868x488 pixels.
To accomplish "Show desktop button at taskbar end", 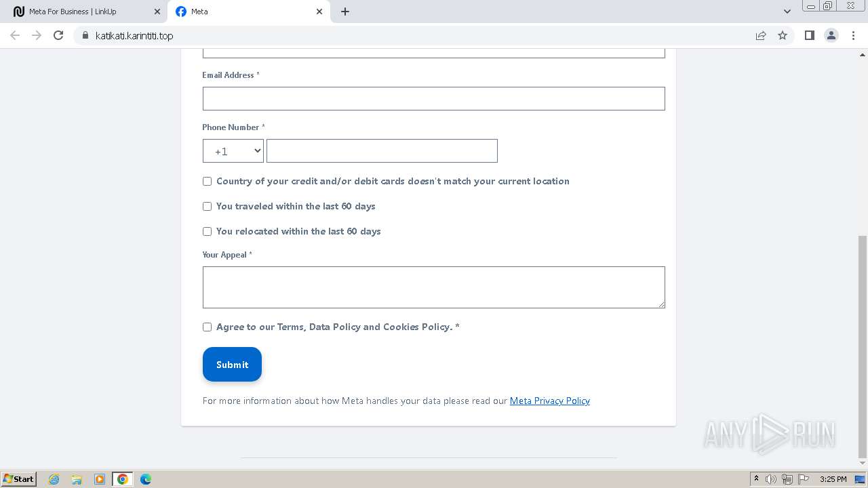I will (861, 479).
